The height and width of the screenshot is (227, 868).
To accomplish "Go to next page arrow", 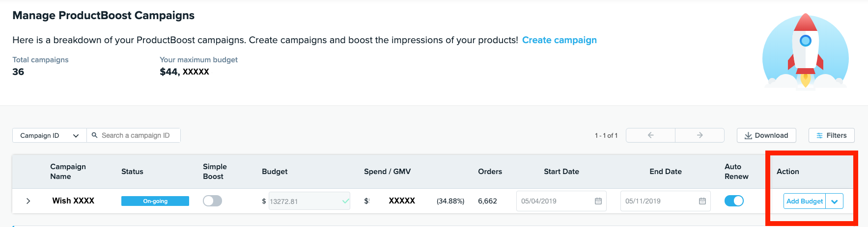I will [700, 135].
